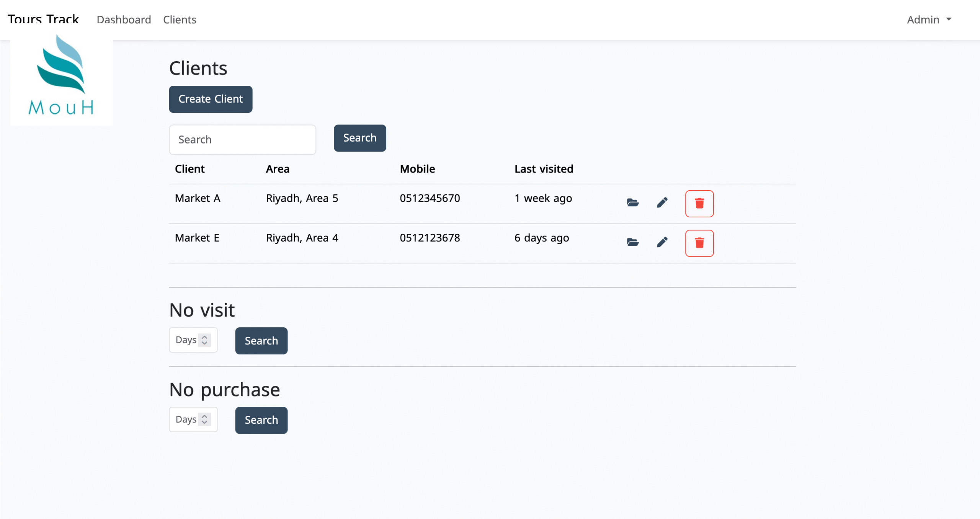
Task: Focus the No purchase Days field
Action: (x=185, y=419)
